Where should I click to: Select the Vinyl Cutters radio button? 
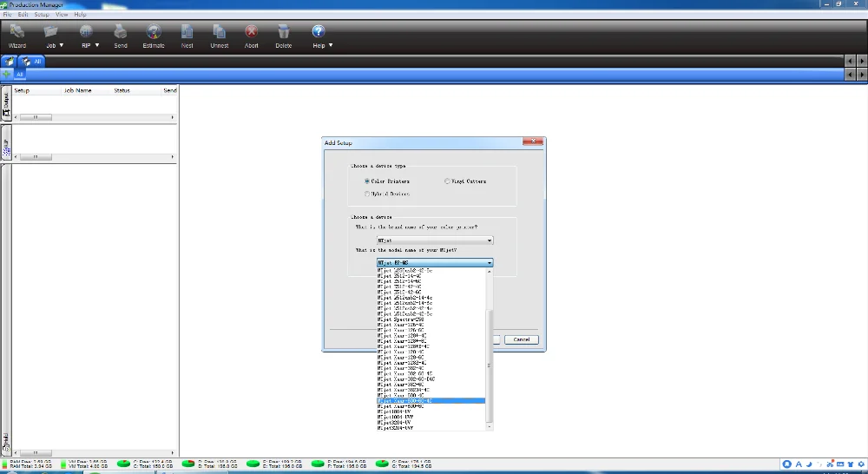[x=447, y=181]
